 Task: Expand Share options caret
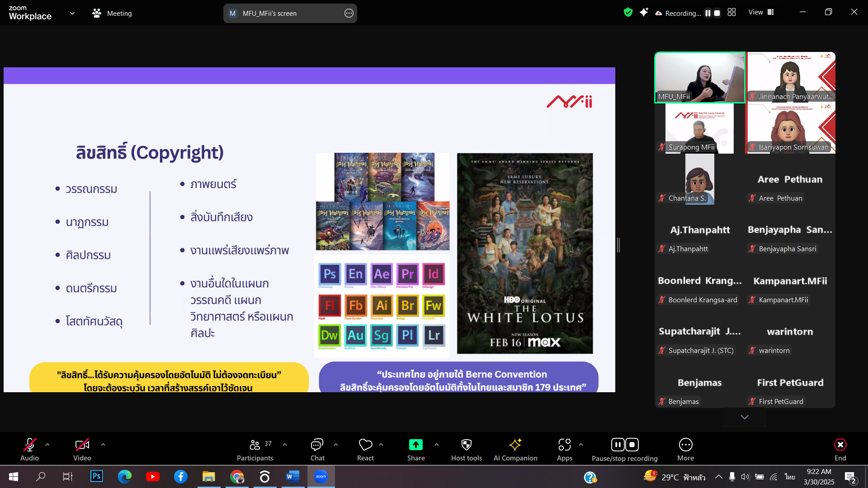[436, 445]
